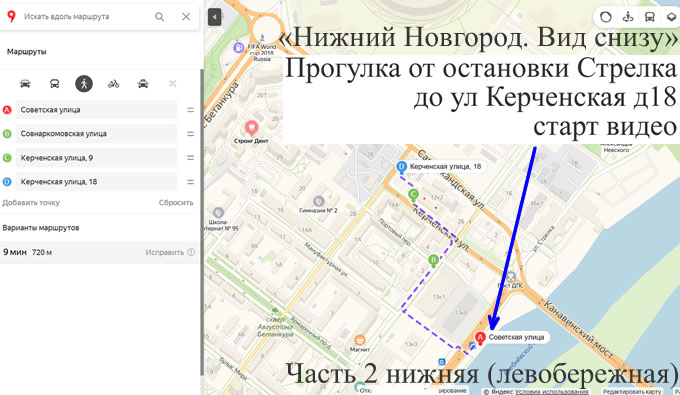
Task: Toggle the panorama street view layer
Action: (628, 17)
